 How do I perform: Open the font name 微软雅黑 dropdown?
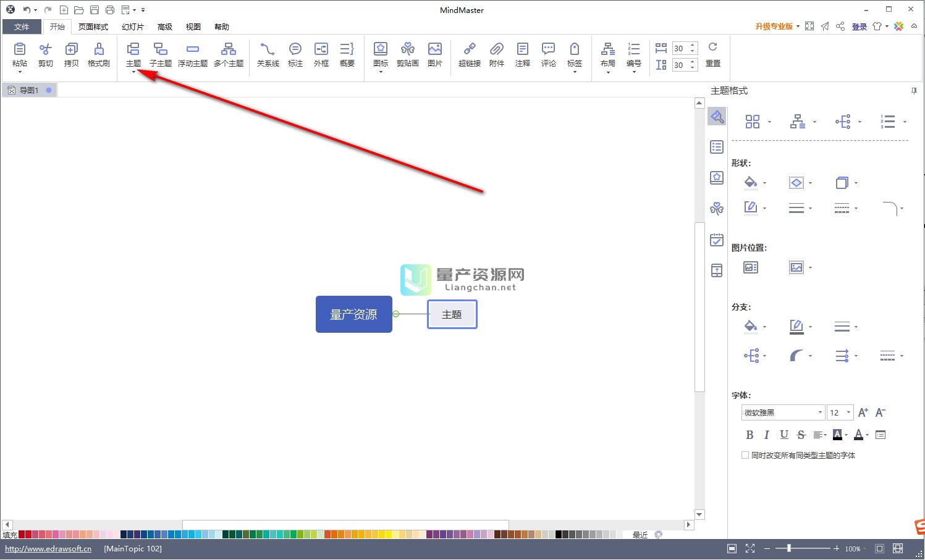click(x=820, y=412)
